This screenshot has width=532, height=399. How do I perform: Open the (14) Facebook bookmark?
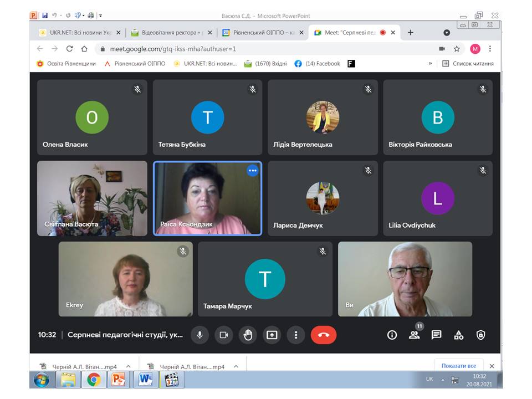click(x=317, y=64)
